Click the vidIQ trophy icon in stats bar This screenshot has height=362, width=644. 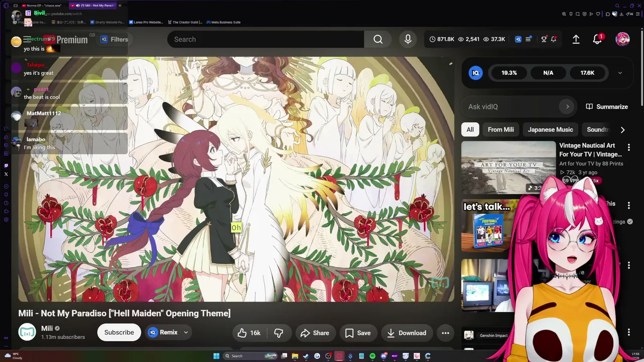(x=543, y=39)
